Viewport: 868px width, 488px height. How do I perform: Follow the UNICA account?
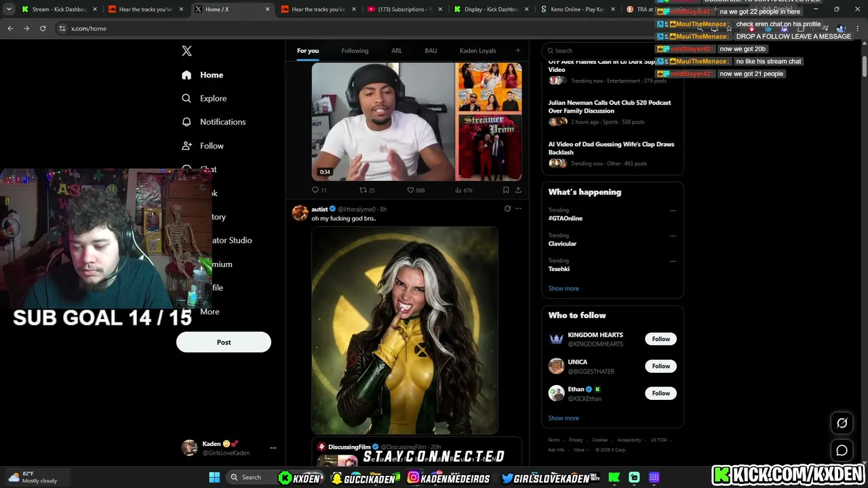click(660, 366)
